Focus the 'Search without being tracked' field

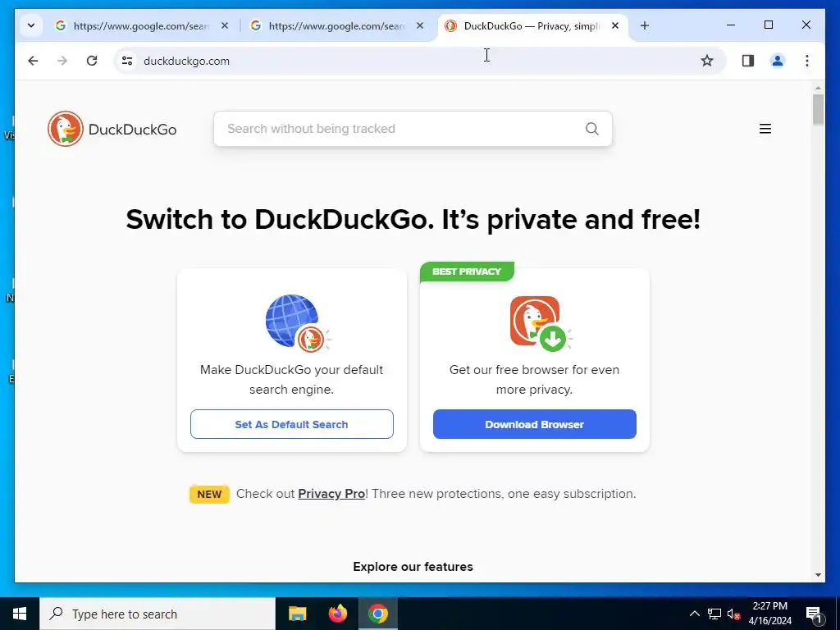[x=413, y=129]
